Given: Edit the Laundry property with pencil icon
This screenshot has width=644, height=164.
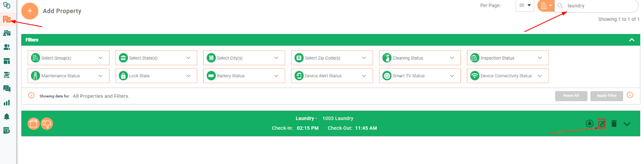Looking at the screenshot, I should [x=601, y=123].
